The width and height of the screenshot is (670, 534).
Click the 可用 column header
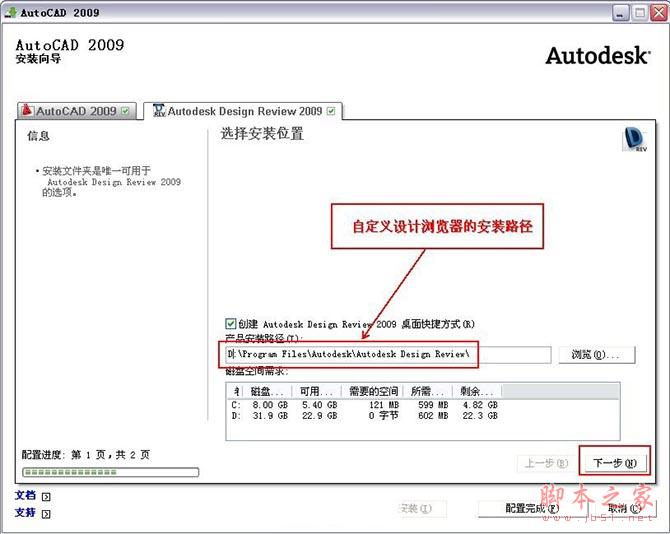click(317, 391)
